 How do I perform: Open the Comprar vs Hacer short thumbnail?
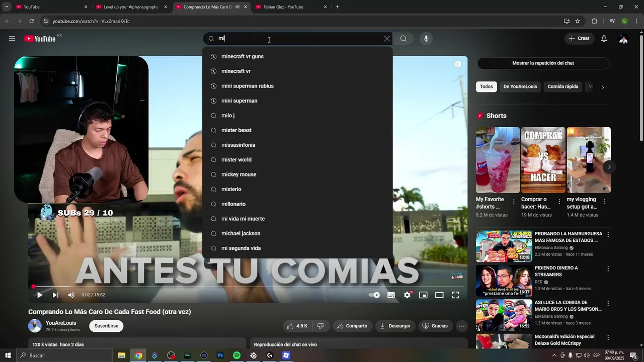click(x=543, y=160)
